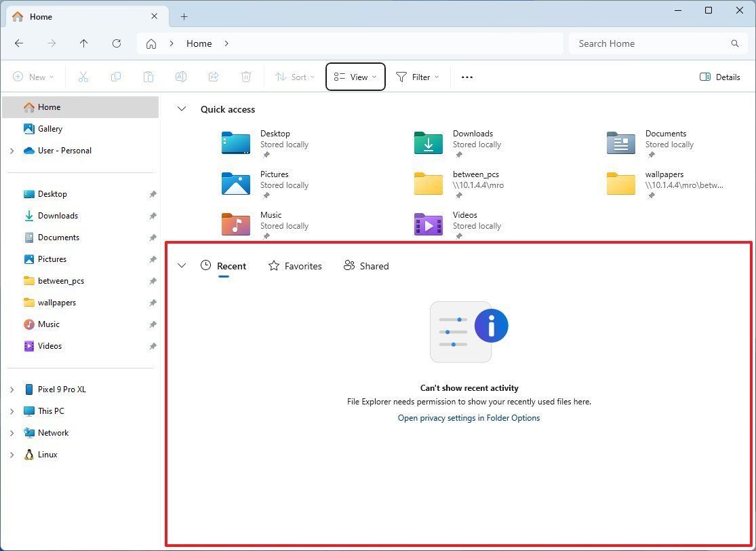Toggle the Details pane
Image resolution: width=756 pixels, height=551 pixels.
tap(720, 77)
